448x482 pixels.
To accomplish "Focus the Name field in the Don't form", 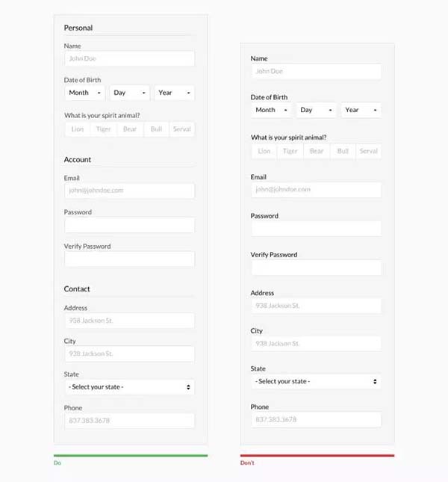I will click(316, 72).
